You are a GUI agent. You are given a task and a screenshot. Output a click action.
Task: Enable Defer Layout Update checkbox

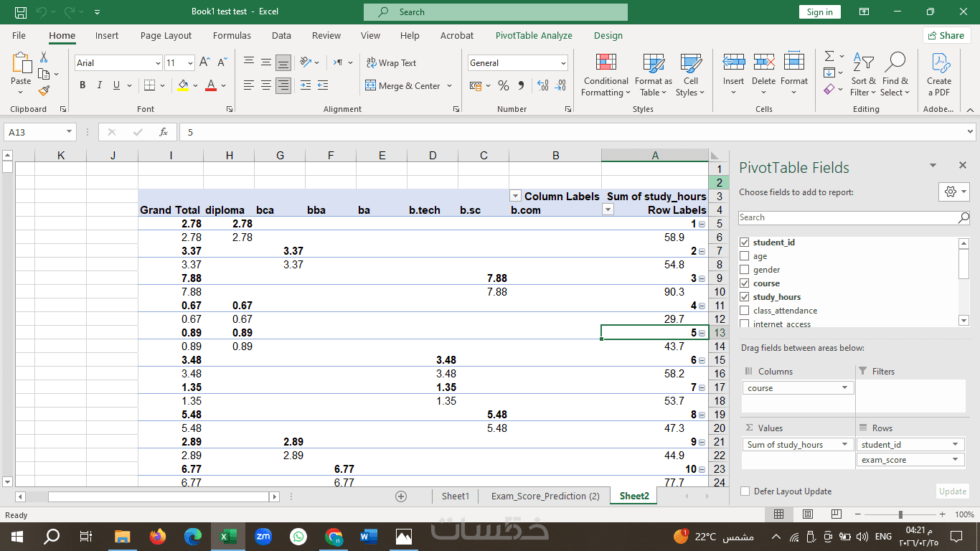click(x=745, y=491)
